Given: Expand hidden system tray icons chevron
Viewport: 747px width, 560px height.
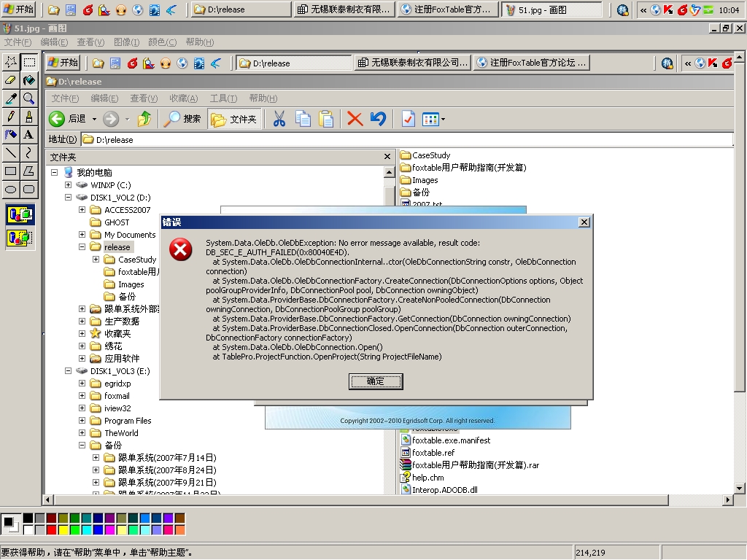Looking at the screenshot, I should pyautogui.click(x=643, y=10).
